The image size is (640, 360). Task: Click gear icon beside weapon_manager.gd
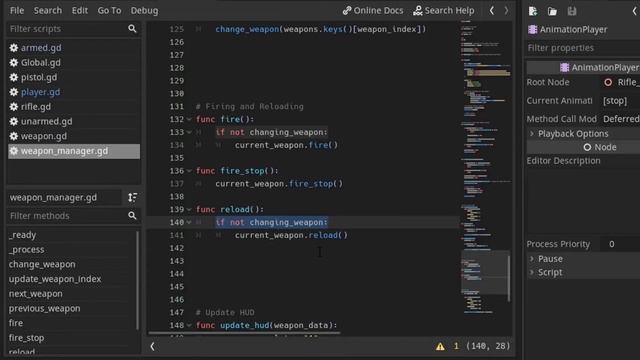[x=14, y=151]
